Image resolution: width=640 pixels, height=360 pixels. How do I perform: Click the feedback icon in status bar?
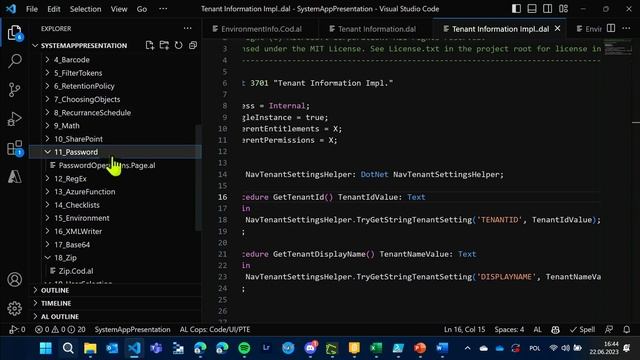(609, 329)
